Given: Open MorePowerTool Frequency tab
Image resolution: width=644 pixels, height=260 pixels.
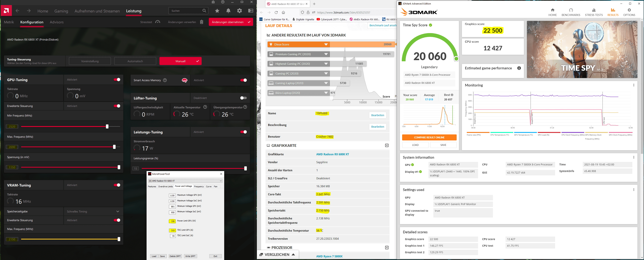Looking at the screenshot, I should (x=199, y=186).
